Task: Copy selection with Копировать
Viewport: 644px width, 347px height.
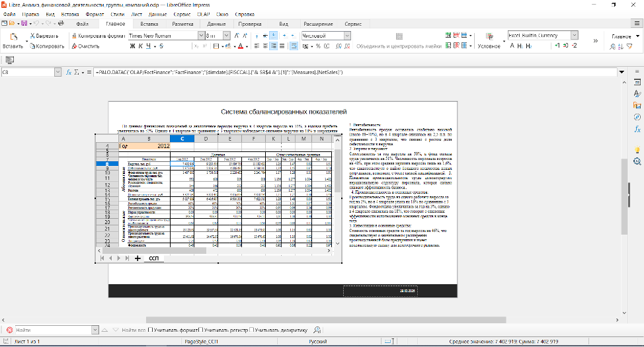Action: tap(47, 46)
